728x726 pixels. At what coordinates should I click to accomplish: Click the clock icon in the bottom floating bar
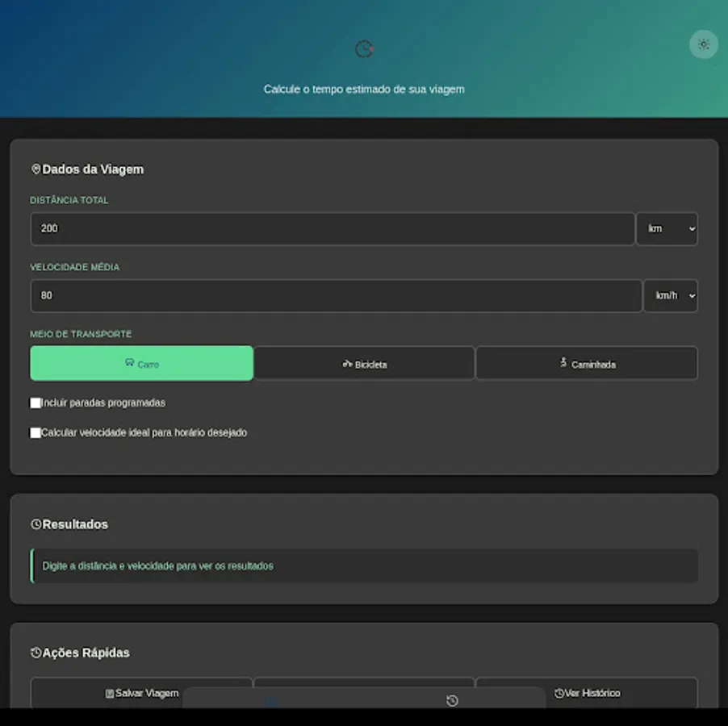451,701
